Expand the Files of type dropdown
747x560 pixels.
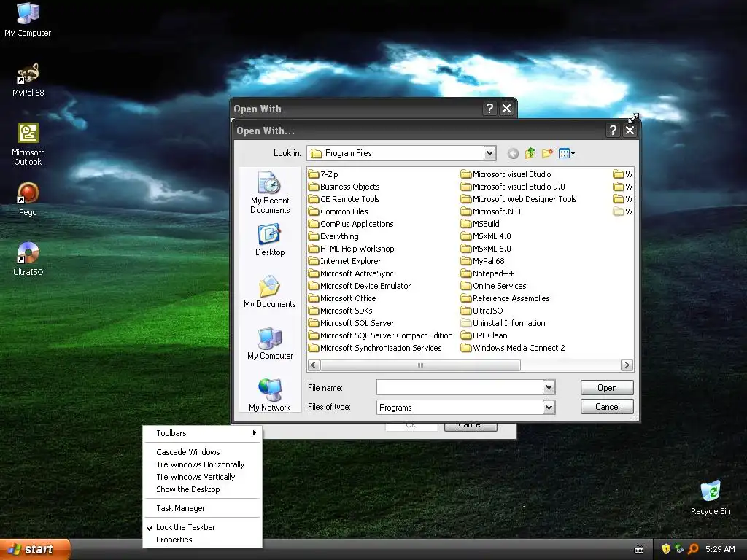click(x=549, y=408)
